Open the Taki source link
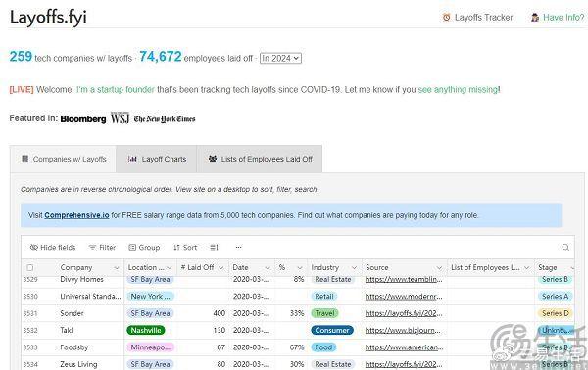The image size is (588, 370). click(404, 330)
